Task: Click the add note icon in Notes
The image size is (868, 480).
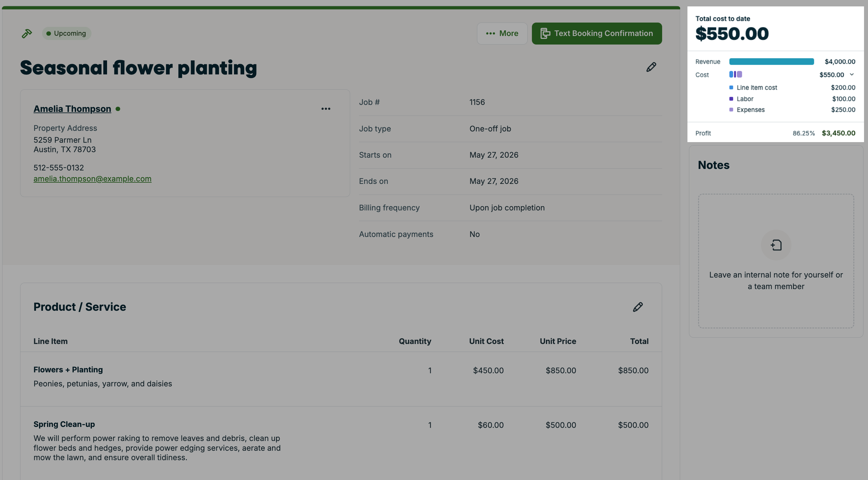Action: [776, 245]
